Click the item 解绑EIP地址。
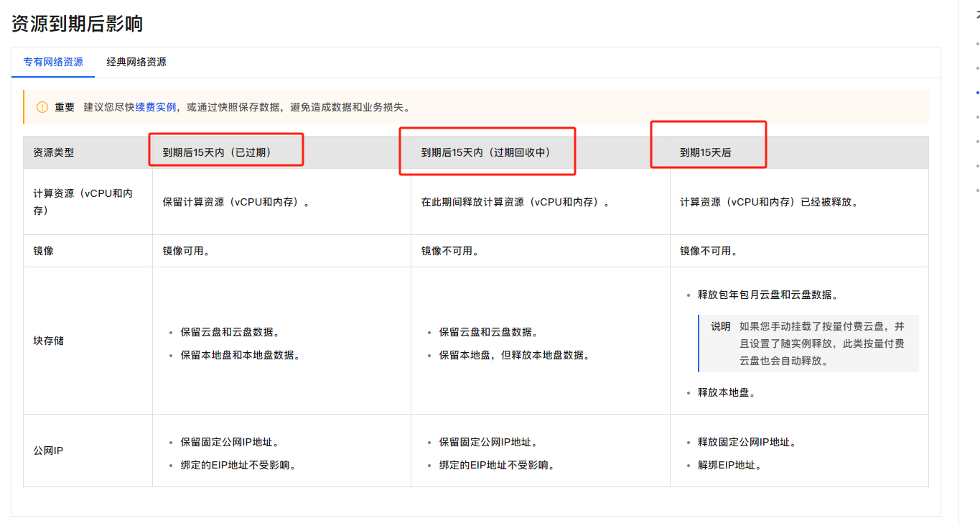The width and height of the screenshot is (980, 526). pos(729,465)
